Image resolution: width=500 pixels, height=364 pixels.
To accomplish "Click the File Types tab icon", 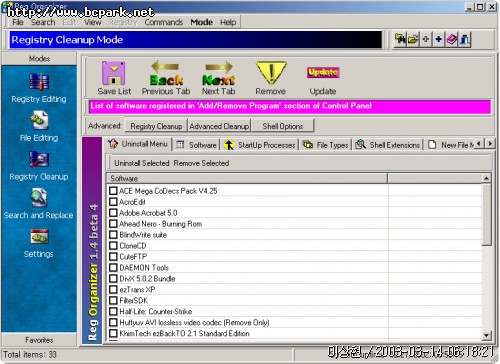I will pos(308,144).
